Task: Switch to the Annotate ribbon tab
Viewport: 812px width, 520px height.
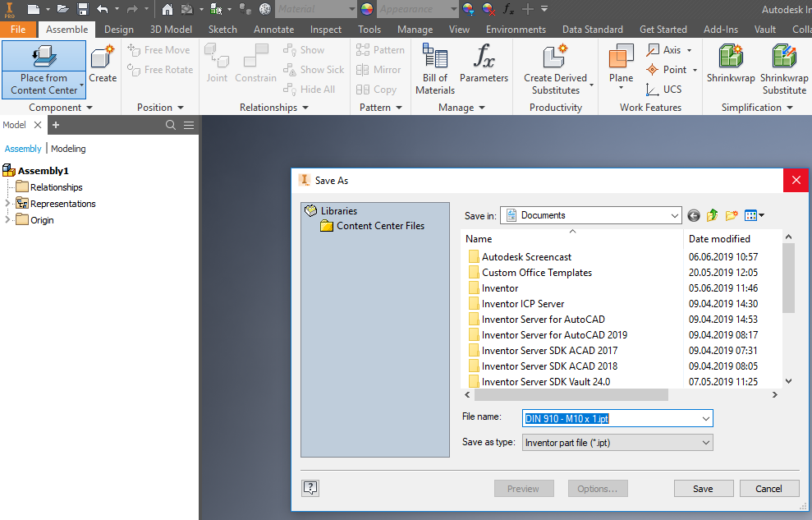Action: tap(273, 29)
